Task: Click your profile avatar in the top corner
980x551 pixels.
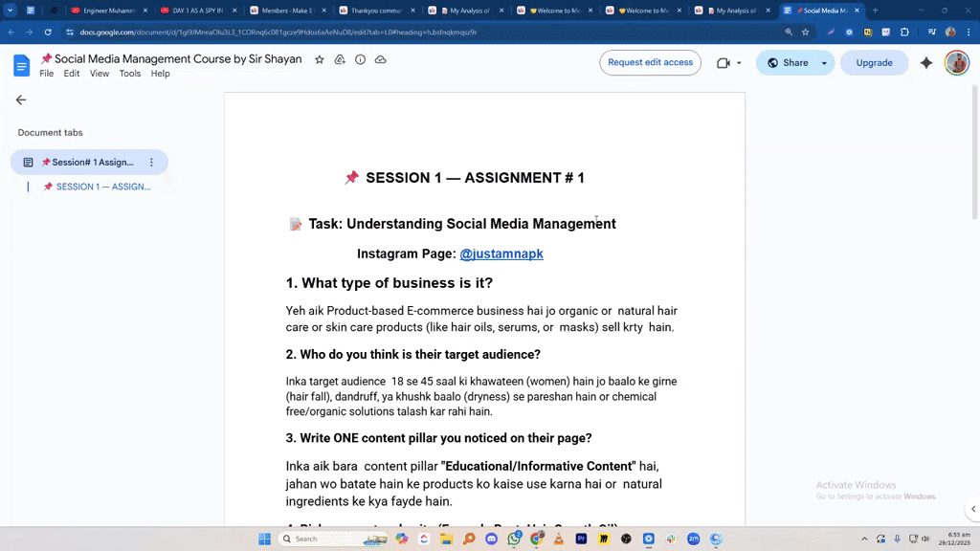Action: pyautogui.click(x=956, y=62)
